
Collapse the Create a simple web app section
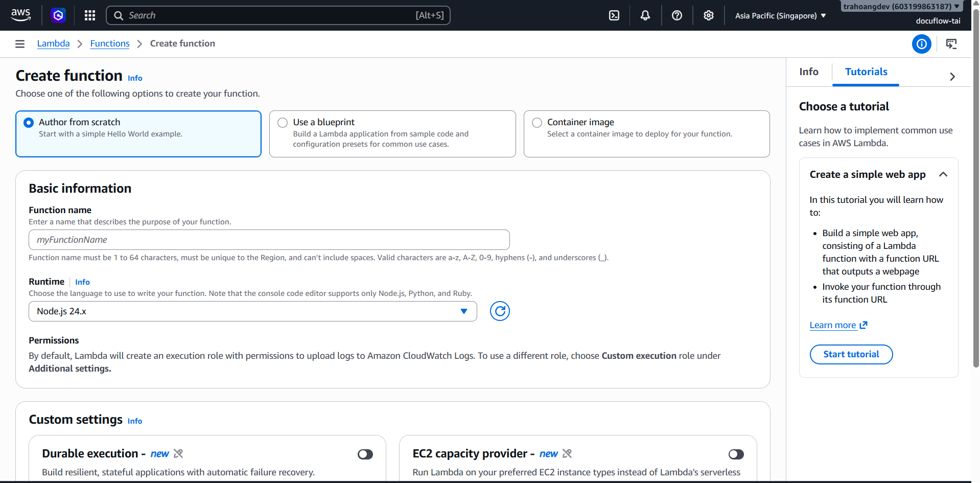pyautogui.click(x=943, y=174)
